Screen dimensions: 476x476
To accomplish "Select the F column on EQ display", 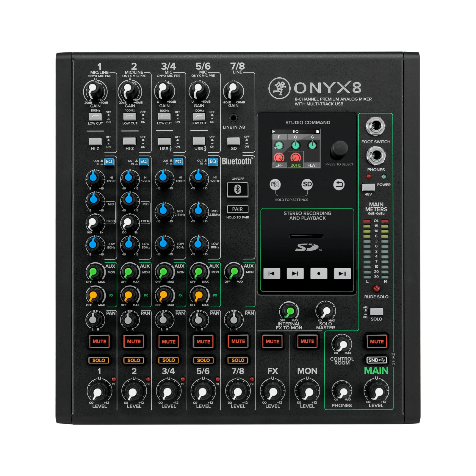I will coord(279,137).
